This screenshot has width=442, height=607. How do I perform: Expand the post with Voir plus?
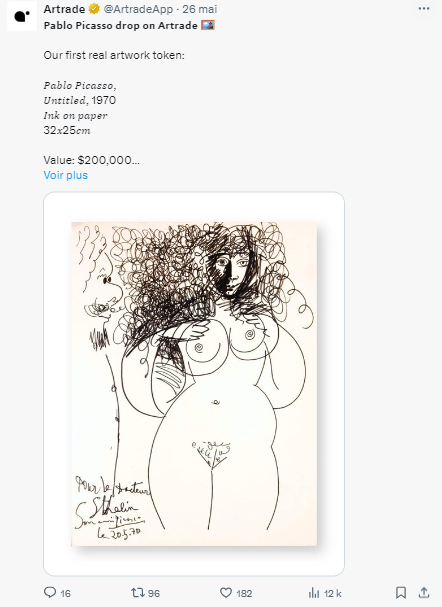pyautogui.click(x=65, y=175)
